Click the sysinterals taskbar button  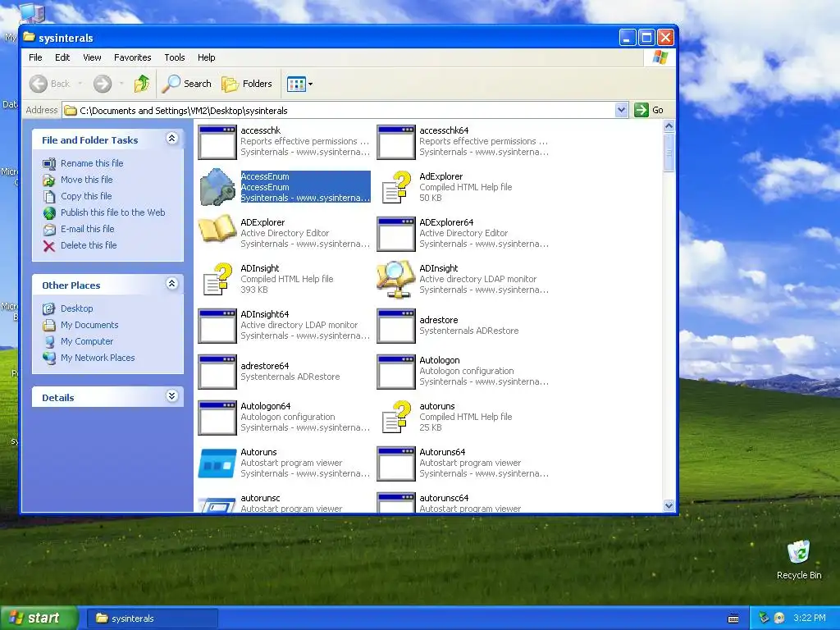point(152,619)
